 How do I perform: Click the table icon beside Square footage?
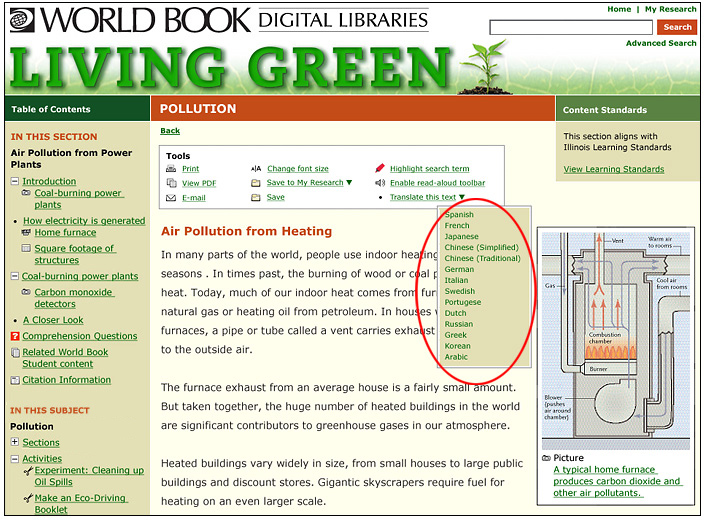pos(26,248)
